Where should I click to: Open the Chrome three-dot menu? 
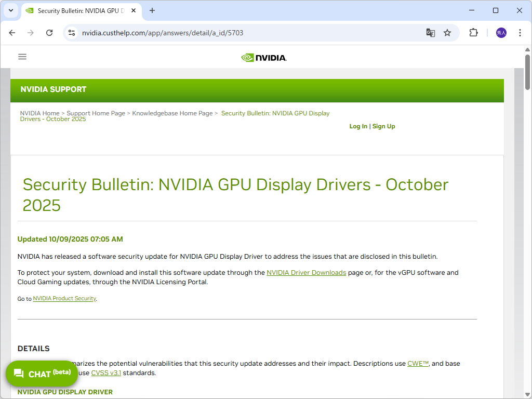pos(520,33)
